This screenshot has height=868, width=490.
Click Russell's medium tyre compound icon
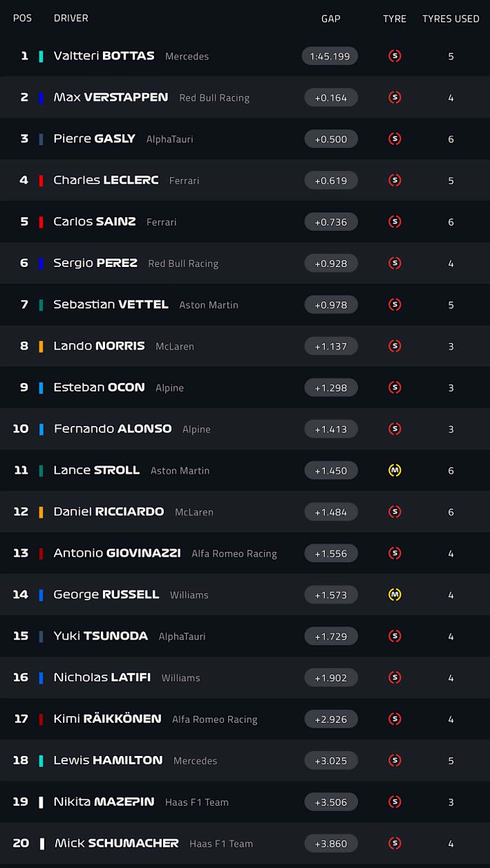(394, 594)
